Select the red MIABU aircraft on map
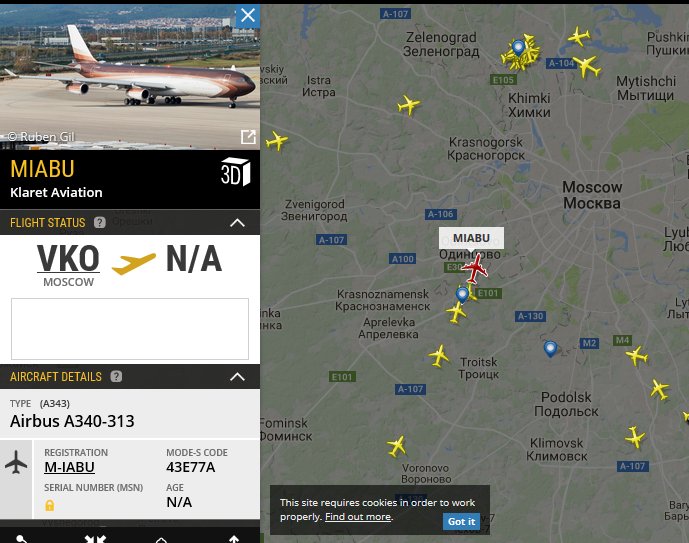 pyautogui.click(x=475, y=268)
